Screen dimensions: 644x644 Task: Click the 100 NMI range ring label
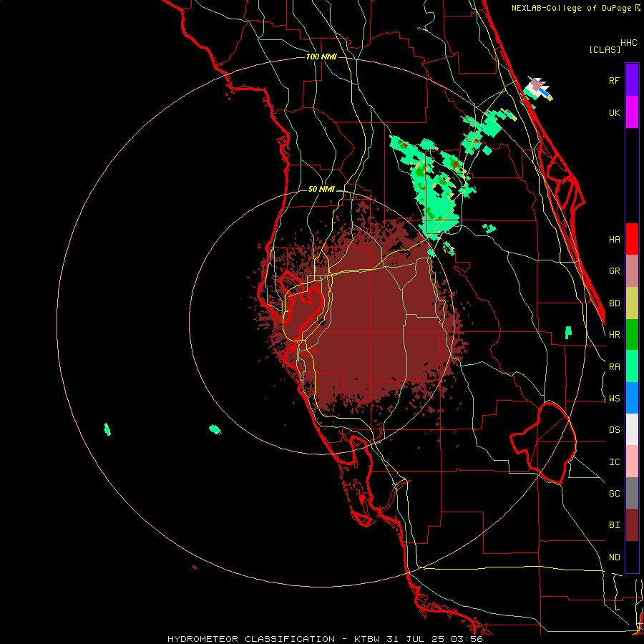pyautogui.click(x=321, y=57)
